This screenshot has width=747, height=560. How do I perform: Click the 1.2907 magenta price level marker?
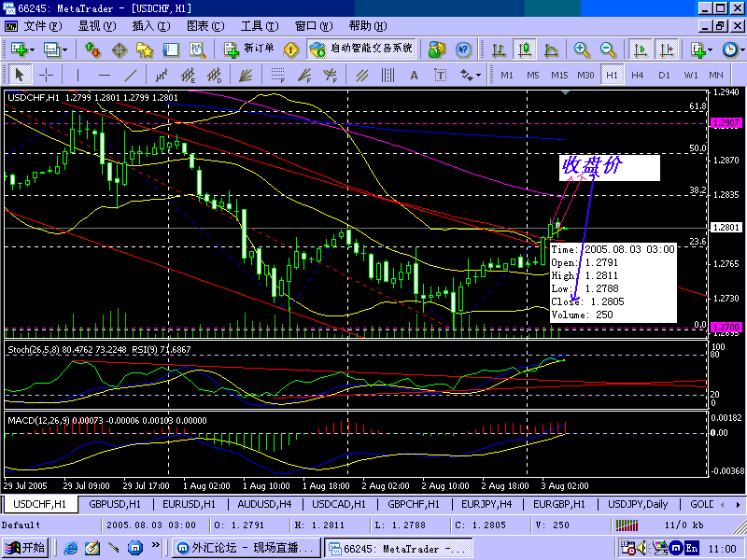pos(725,123)
